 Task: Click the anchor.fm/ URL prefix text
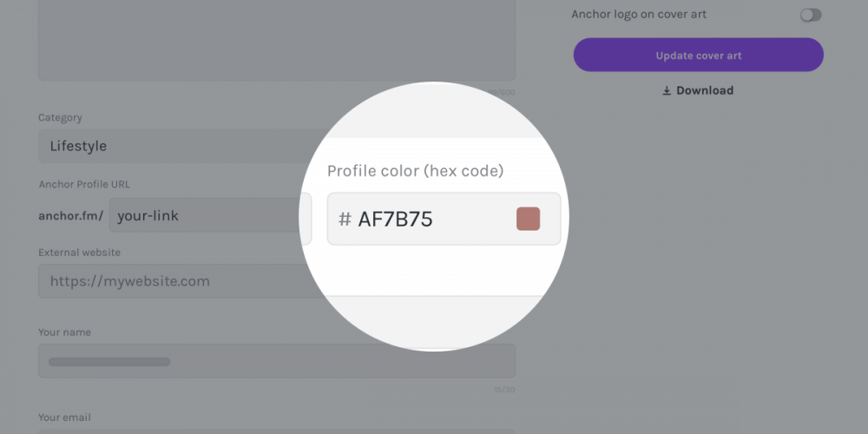(x=71, y=215)
